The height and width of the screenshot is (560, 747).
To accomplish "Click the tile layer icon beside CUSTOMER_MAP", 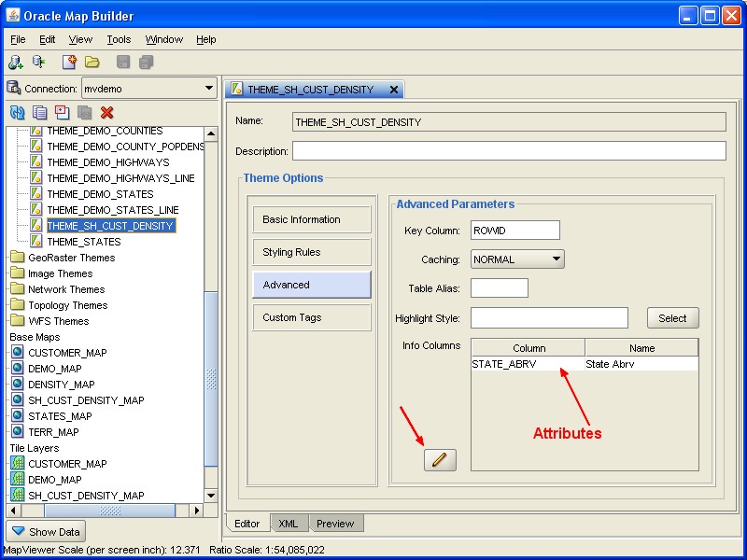I will pyautogui.click(x=18, y=463).
